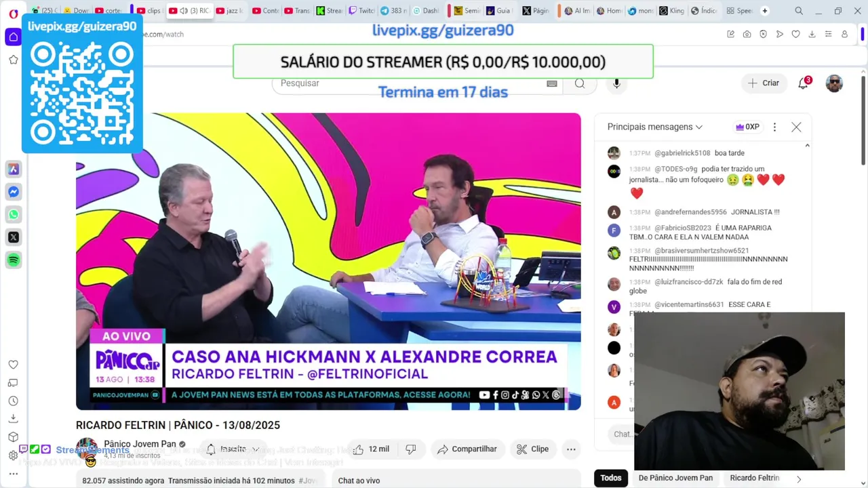This screenshot has height=488, width=868.
Task: Open Opera main menu logo
Action: pyautogui.click(x=14, y=14)
